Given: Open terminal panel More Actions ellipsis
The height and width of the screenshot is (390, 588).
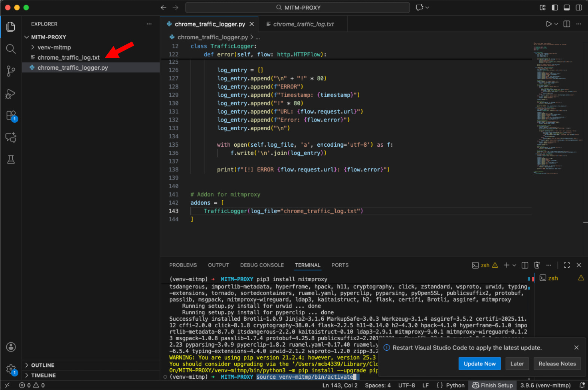Looking at the screenshot, I should (x=549, y=265).
